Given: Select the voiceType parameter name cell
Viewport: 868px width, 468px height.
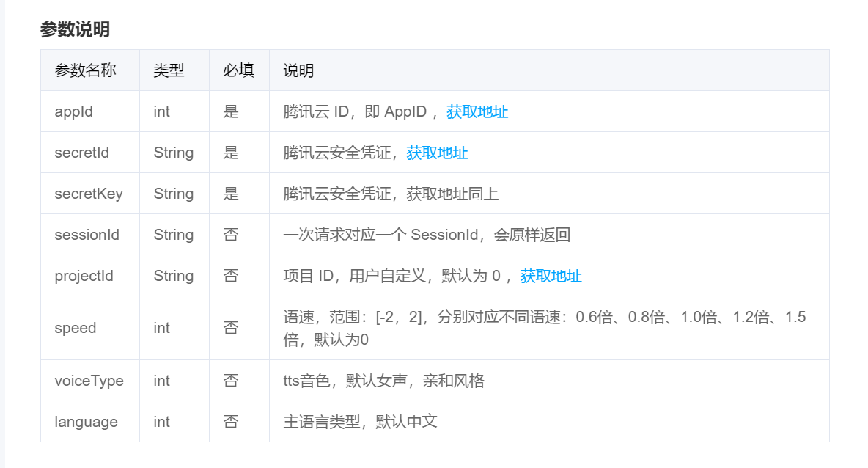Looking at the screenshot, I should coord(89,381).
